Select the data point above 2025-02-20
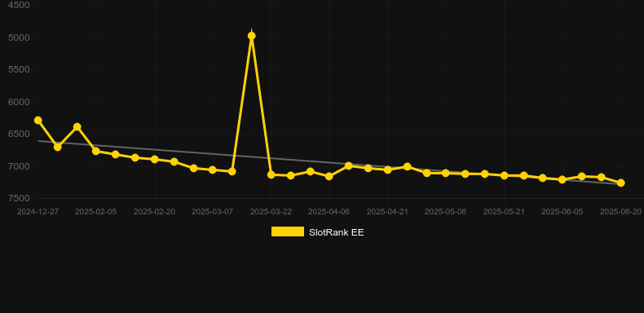644x313 pixels. (x=154, y=160)
